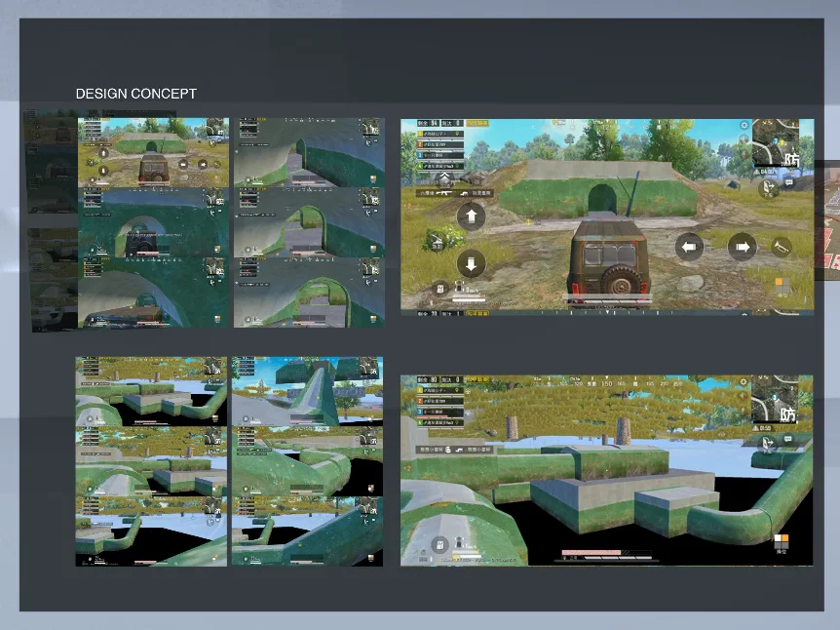Open pipes thumbnail showing ramp against blue sky
Image resolution: width=840 pixels, height=630 pixels.
tap(308, 391)
